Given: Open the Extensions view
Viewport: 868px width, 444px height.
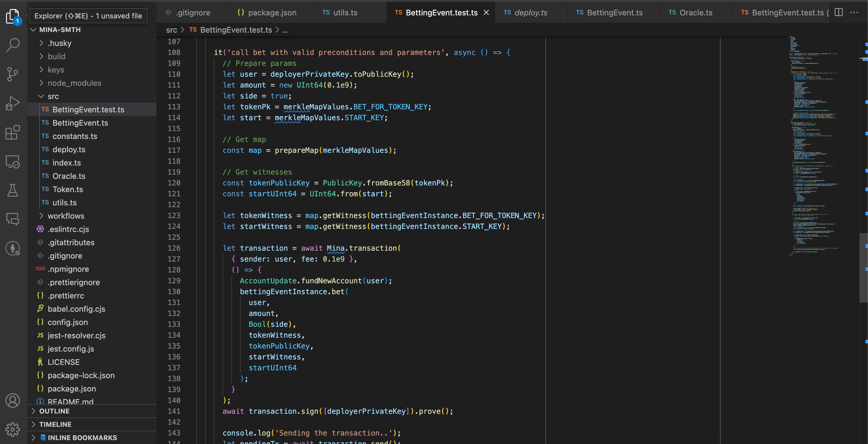Looking at the screenshot, I should tap(13, 132).
